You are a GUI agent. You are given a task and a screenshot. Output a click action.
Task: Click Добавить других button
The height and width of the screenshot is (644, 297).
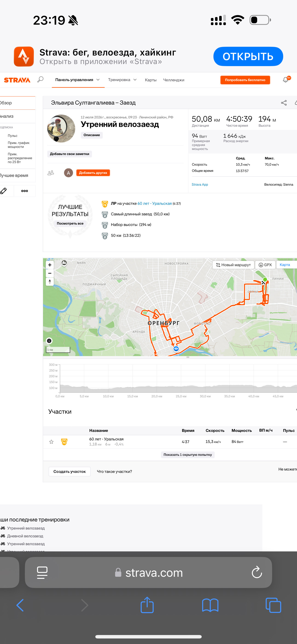pos(93,173)
